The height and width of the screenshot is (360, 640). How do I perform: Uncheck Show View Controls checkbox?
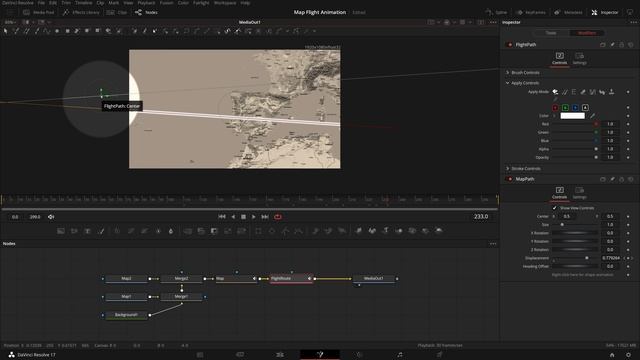tap(554, 208)
